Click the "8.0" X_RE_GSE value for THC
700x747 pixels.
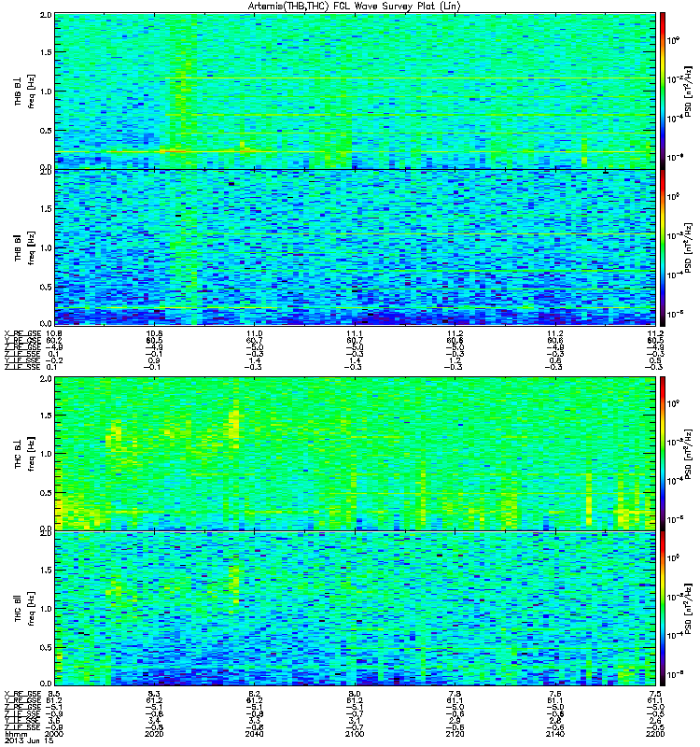[355, 694]
